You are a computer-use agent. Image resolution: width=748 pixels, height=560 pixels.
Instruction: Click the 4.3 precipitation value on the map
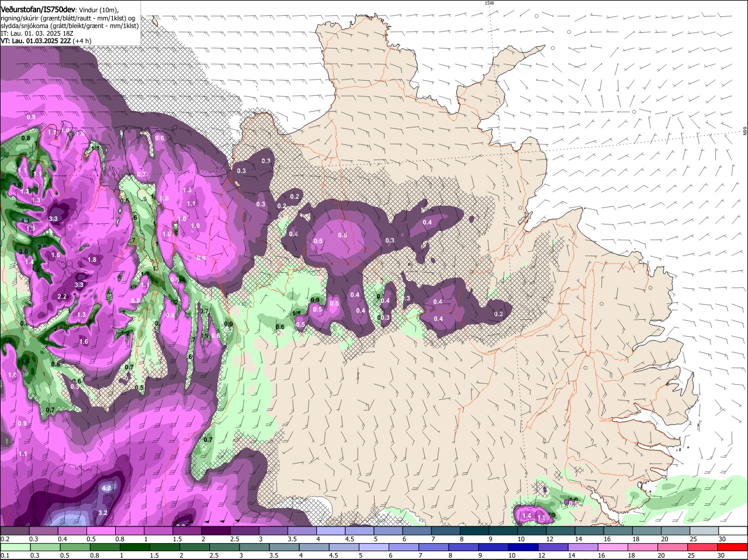(x=25, y=220)
